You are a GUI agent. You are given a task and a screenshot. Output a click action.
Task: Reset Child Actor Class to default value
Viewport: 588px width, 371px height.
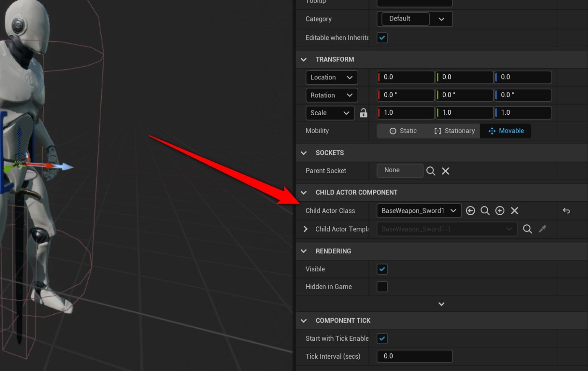coord(566,210)
